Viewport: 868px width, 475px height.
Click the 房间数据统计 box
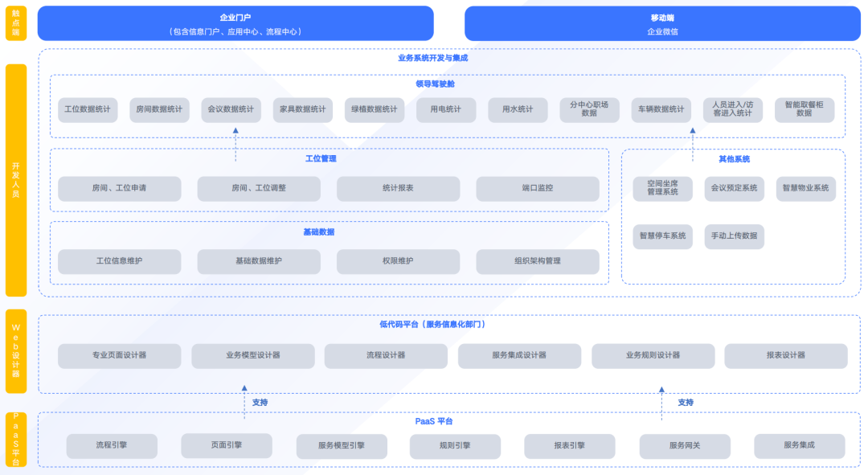coord(159,109)
